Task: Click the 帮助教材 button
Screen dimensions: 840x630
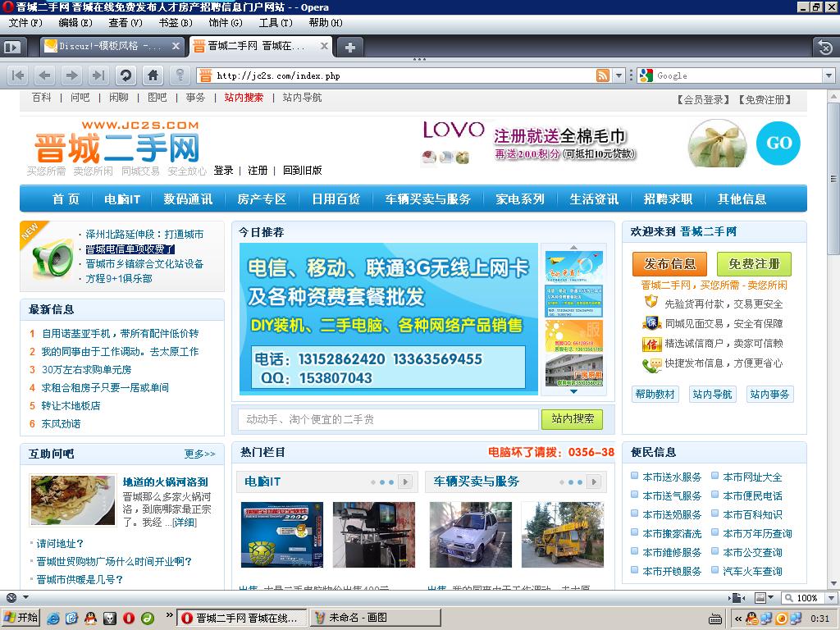Action: 655,395
